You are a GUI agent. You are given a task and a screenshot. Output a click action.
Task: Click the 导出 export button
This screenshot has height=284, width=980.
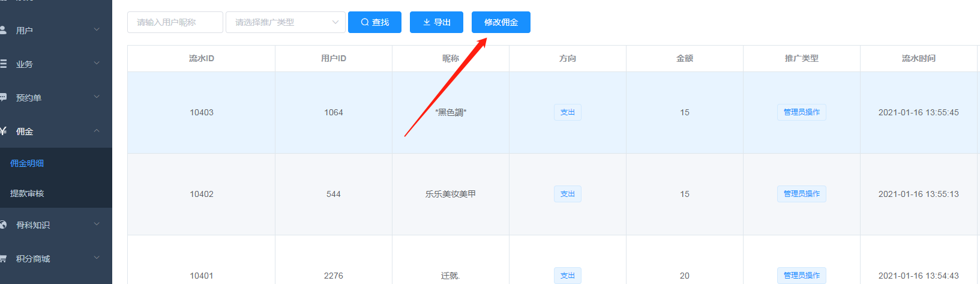[x=436, y=22]
